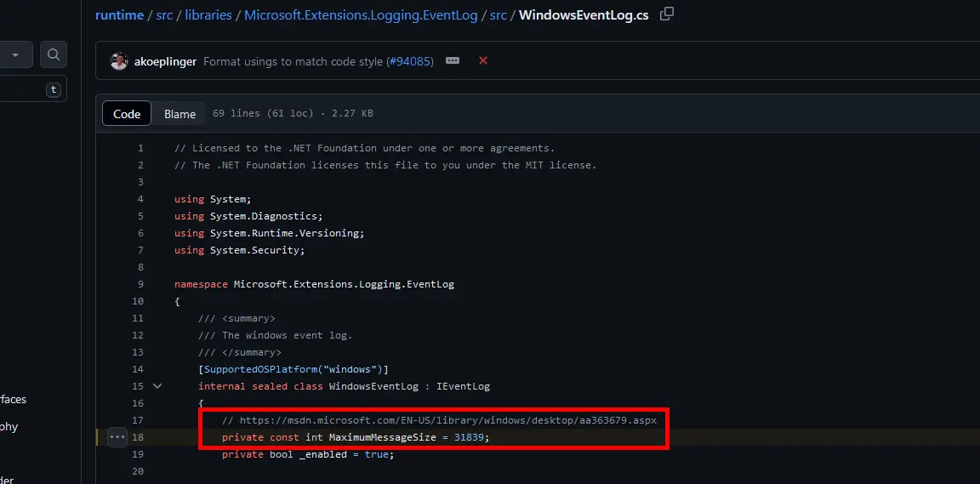980x484 pixels.
Task: Click the MaximumMessageSize constant name
Action: point(383,437)
